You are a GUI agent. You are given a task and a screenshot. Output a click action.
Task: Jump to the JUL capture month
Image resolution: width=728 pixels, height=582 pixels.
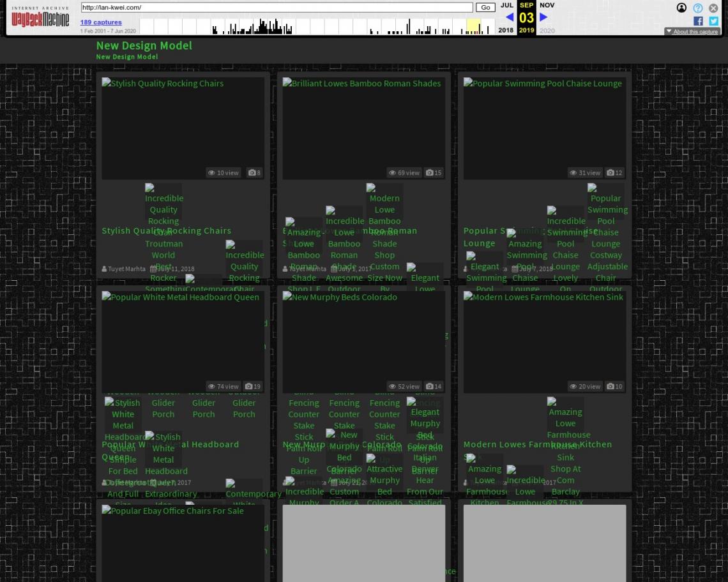[x=506, y=5]
